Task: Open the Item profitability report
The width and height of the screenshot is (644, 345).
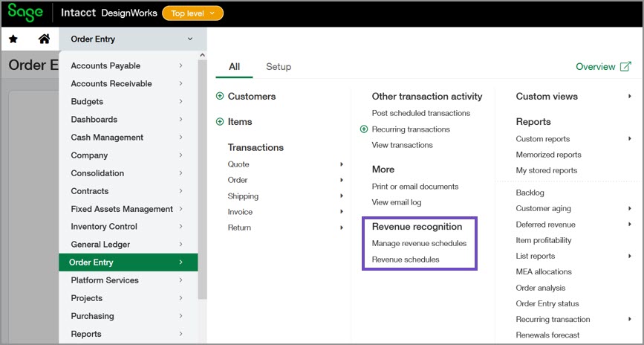Action: coord(544,240)
